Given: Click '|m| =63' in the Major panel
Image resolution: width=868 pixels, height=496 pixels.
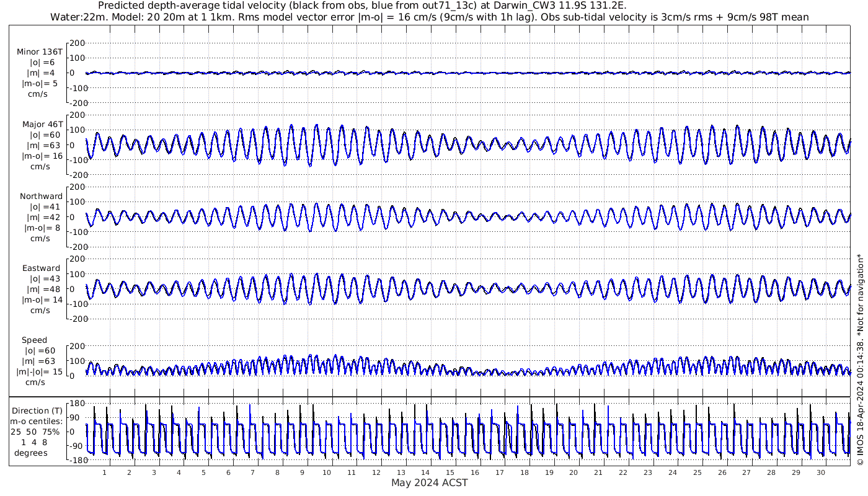Looking at the screenshot, I should point(42,146).
